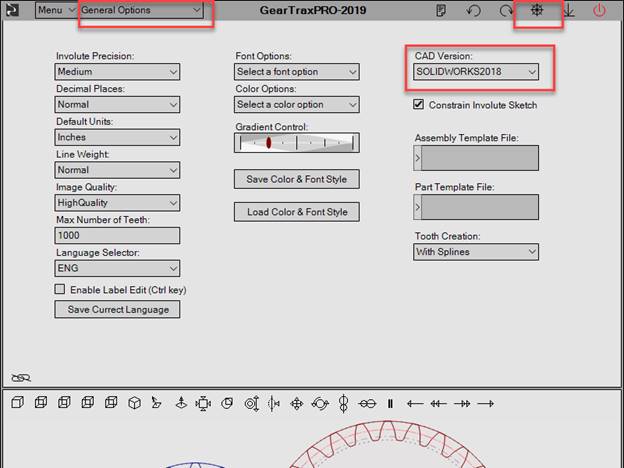
Task: Click the redo arrow icon
Action: click(506, 10)
